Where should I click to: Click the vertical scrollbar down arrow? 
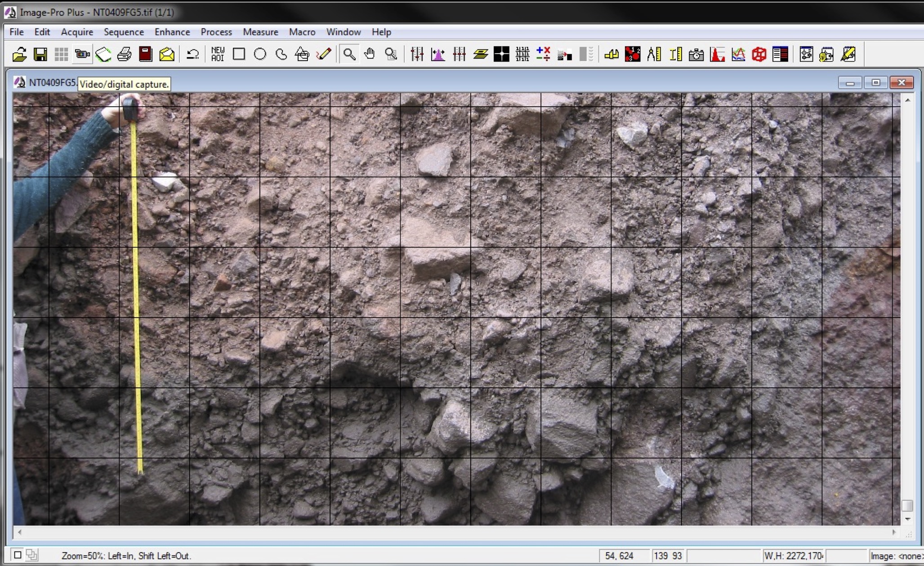click(908, 519)
